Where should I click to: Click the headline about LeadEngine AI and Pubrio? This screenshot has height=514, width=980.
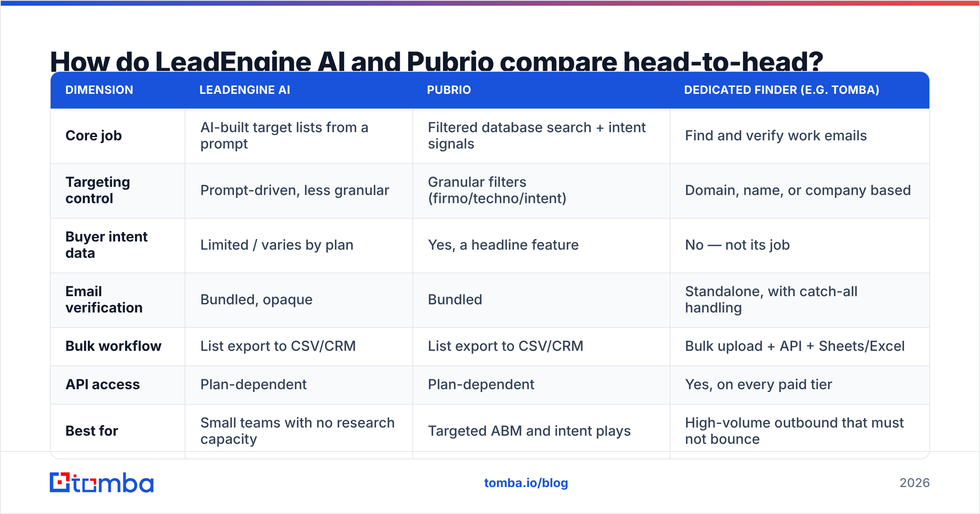(x=437, y=61)
